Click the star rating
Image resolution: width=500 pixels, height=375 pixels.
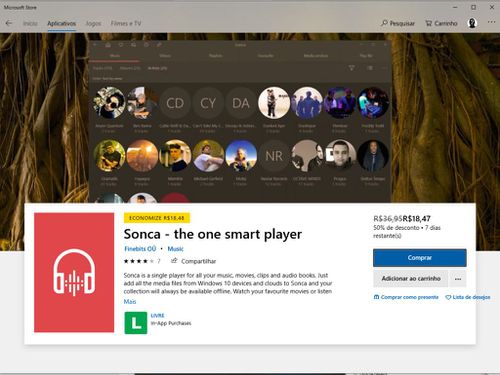point(139,261)
